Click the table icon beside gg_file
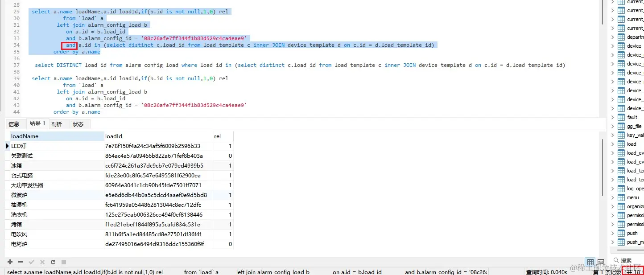Viewport: 644px width, 275px height. point(621,126)
